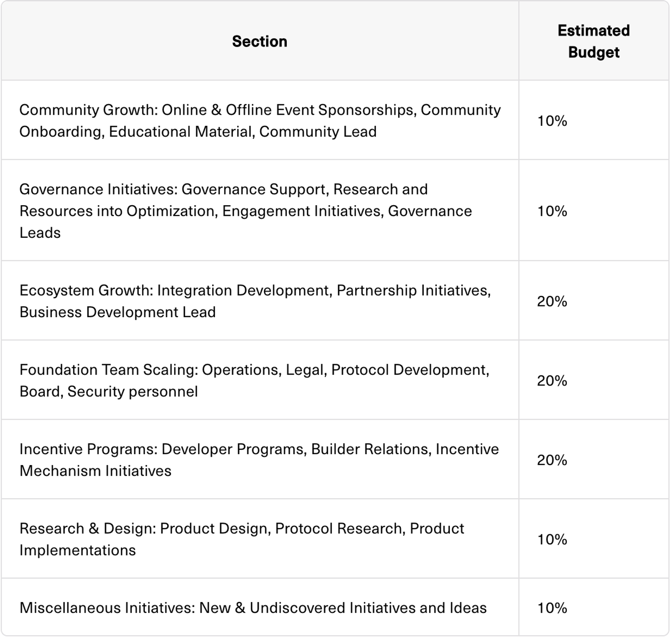Click the word Implementations in Research row
This screenshot has height=637, width=672.
coord(78,551)
